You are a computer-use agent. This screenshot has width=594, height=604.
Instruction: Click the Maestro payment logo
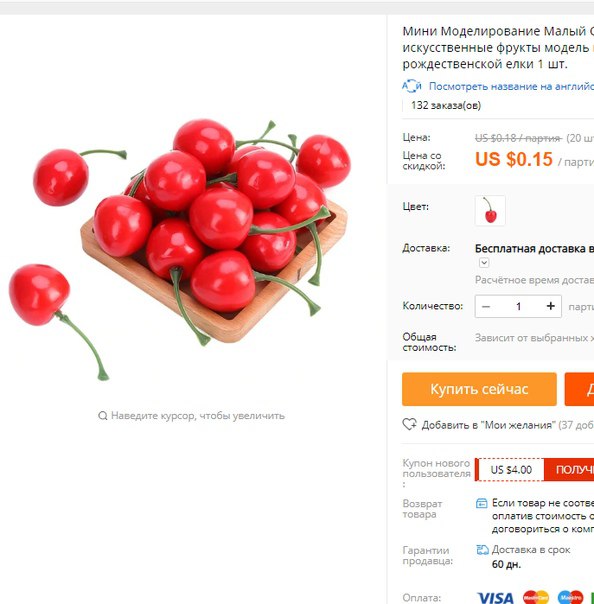coord(570,597)
